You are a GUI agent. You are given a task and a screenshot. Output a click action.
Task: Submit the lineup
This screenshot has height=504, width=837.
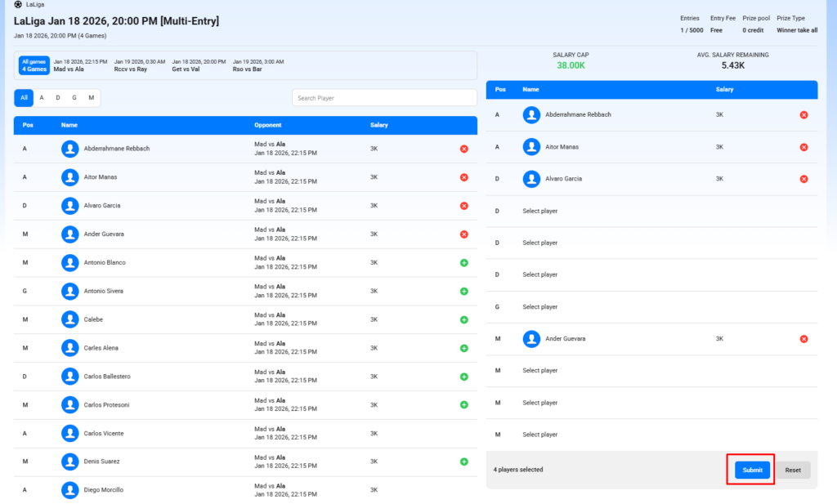pos(752,470)
